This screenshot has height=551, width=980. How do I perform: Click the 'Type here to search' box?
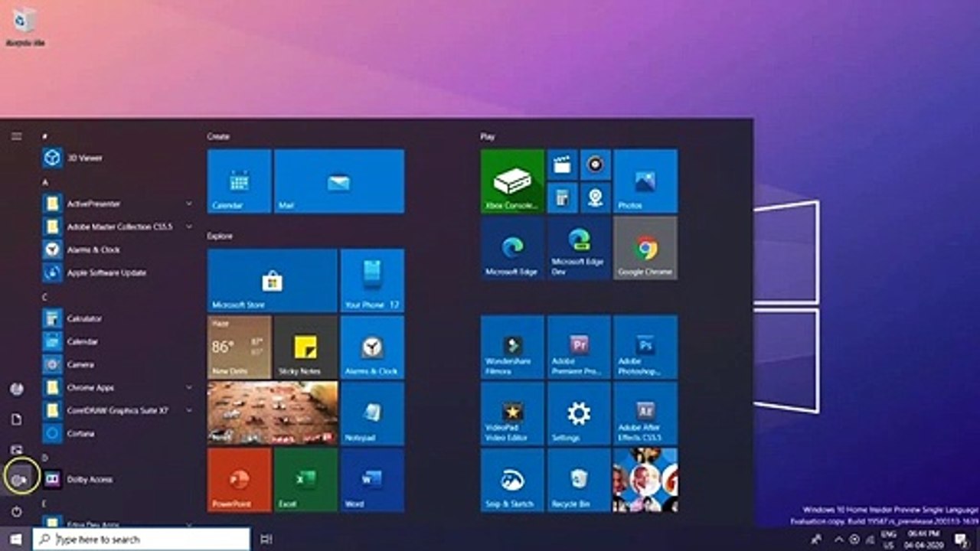click(x=142, y=539)
